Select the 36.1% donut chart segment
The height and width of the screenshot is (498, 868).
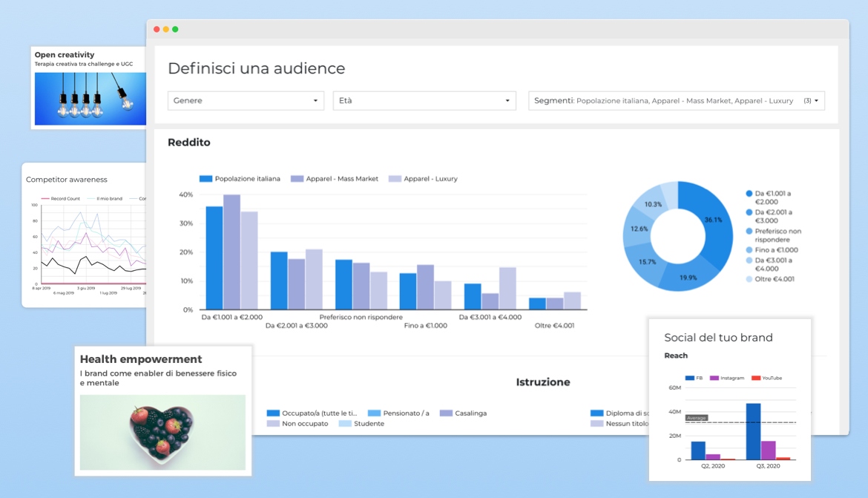(x=710, y=223)
